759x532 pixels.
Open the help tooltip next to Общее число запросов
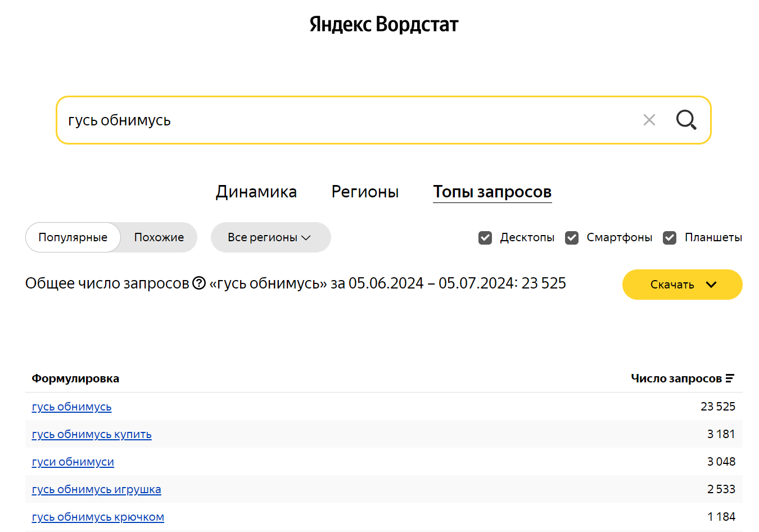point(200,284)
